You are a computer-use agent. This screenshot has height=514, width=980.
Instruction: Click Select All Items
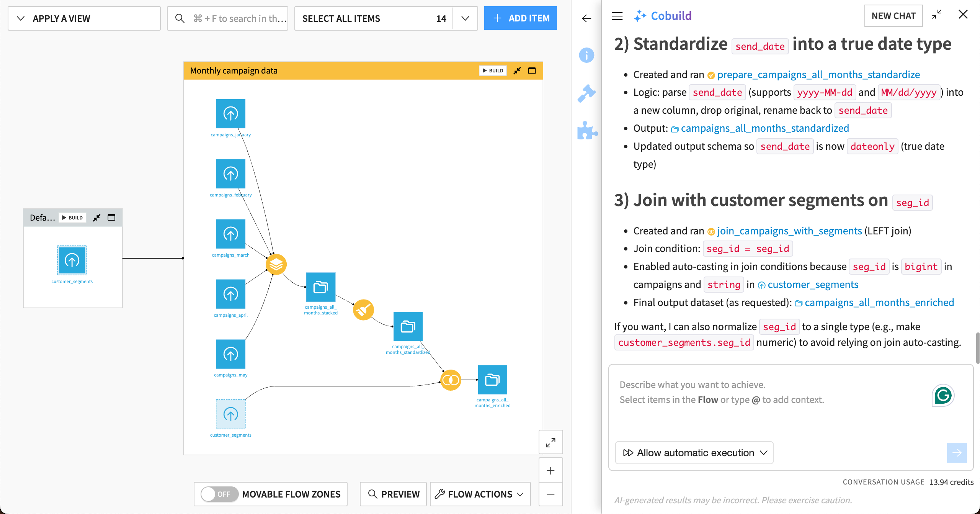click(x=374, y=18)
